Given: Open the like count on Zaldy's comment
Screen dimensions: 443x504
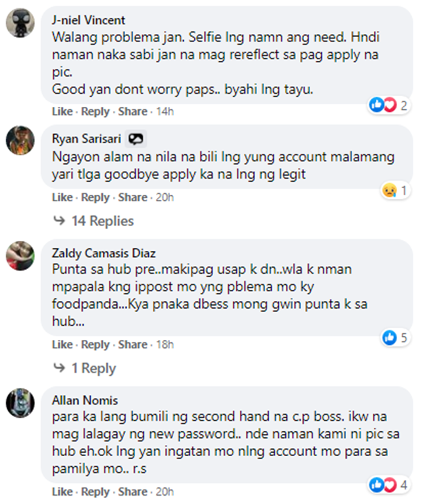Looking at the screenshot, I should pyautogui.click(x=395, y=338).
